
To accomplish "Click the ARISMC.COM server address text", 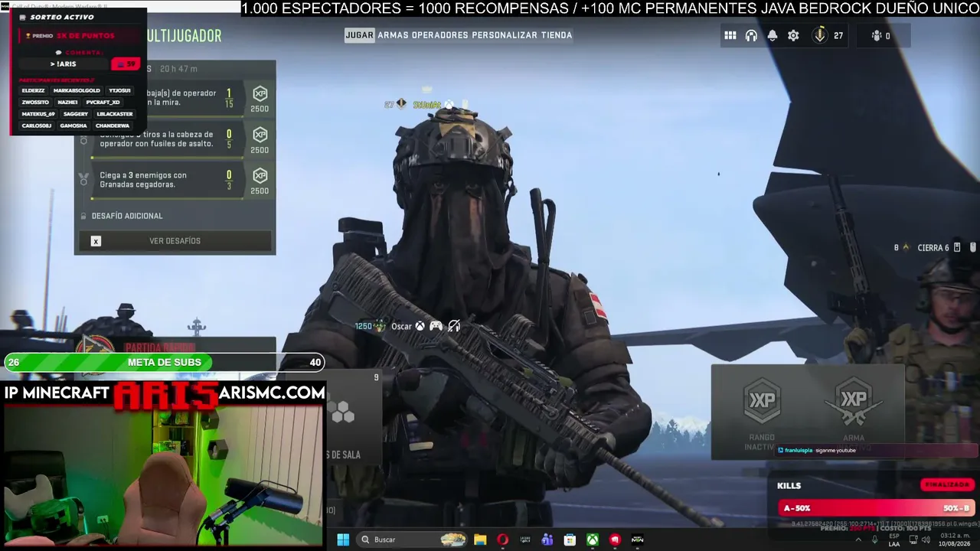I will 272,393.
